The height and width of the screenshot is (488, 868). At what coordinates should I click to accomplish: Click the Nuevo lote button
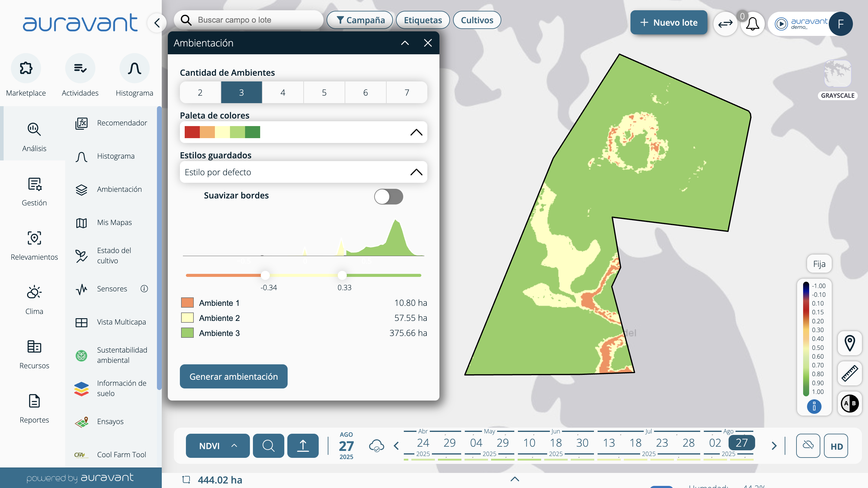pos(669,23)
